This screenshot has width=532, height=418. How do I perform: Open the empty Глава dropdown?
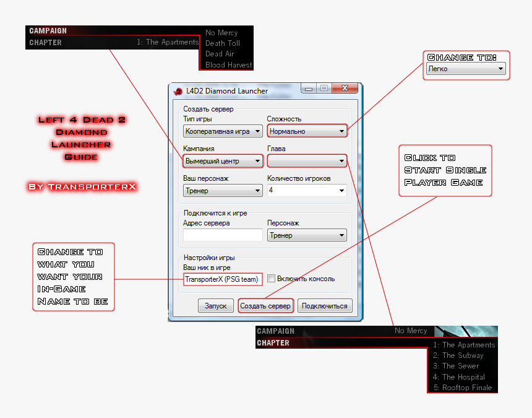click(307, 161)
